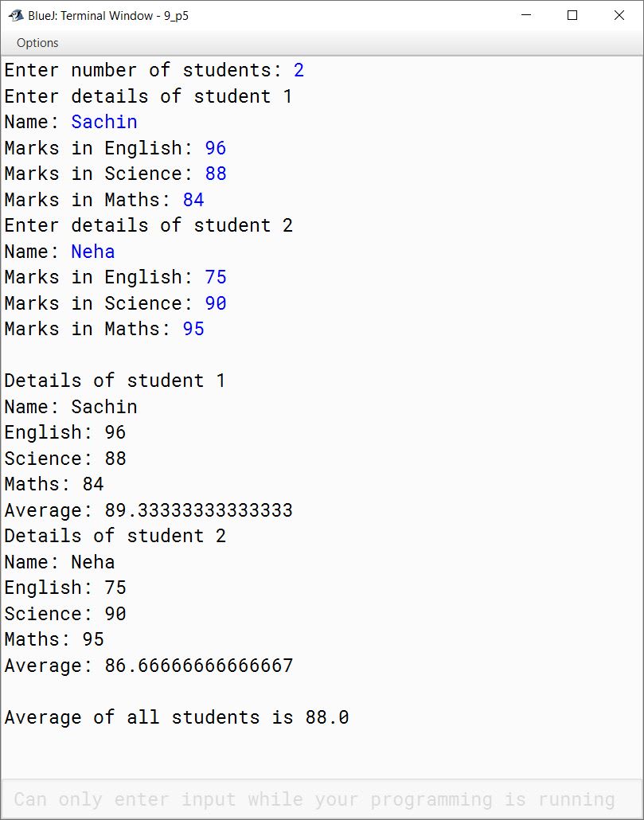Click the blank area below terminal output

coord(322,753)
